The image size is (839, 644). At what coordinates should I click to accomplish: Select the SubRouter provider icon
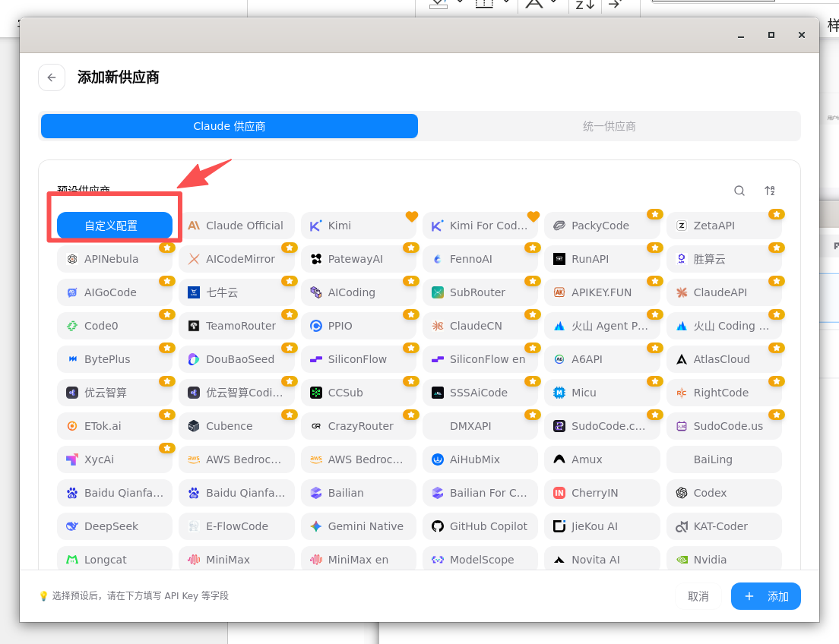pos(438,292)
